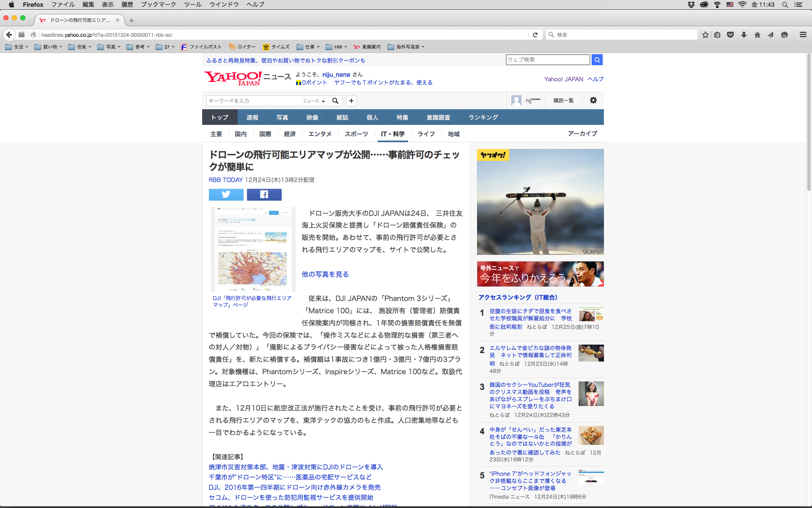Viewport: 812px width, 508px height.
Task: Open 購読一覧 button
Action: (563, 100)
